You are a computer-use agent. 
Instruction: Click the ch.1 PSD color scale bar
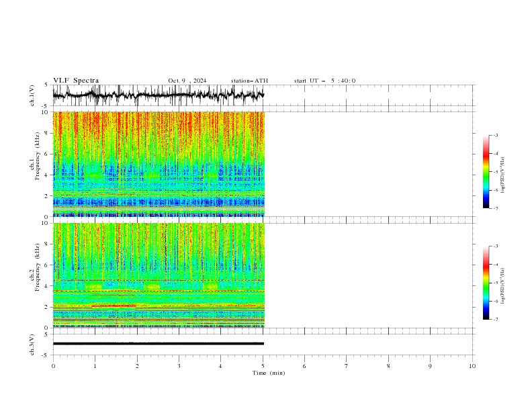point(486,172)
